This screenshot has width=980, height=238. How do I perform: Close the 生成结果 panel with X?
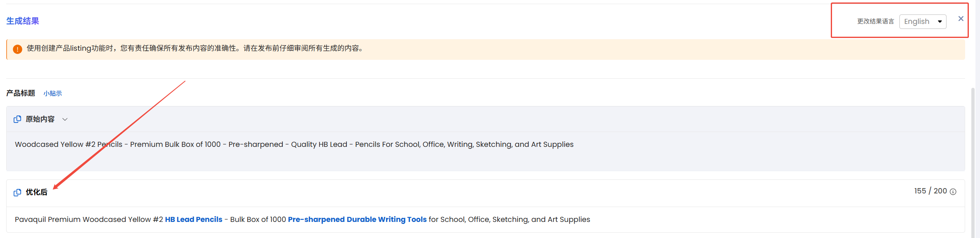[961, 19]
